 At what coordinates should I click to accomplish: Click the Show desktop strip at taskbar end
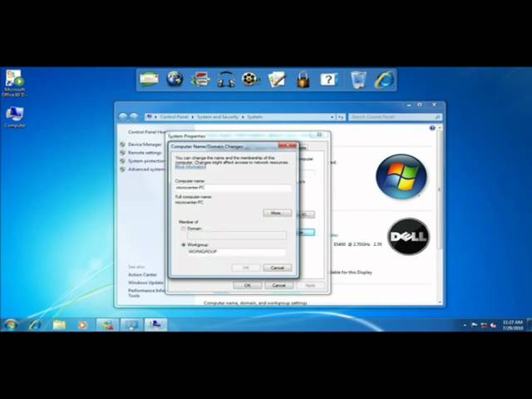(x=530, y=325)
